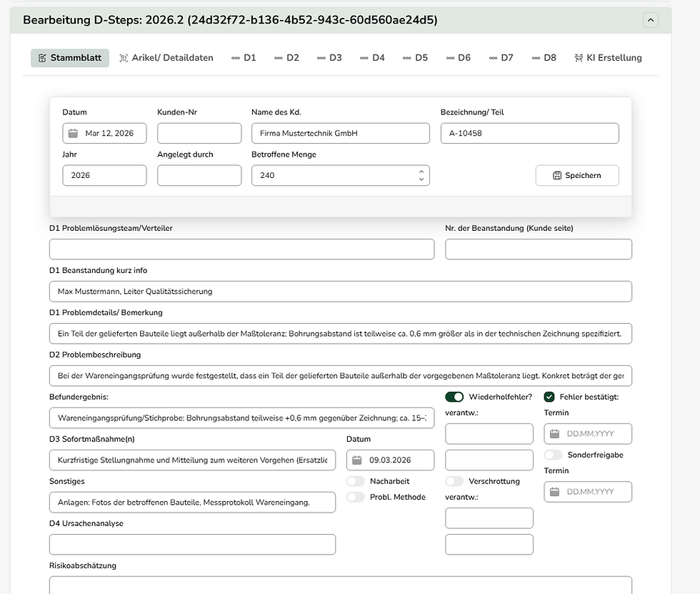
Task: Click the Name des Kd. field
Action: click(x=341, y=133)
